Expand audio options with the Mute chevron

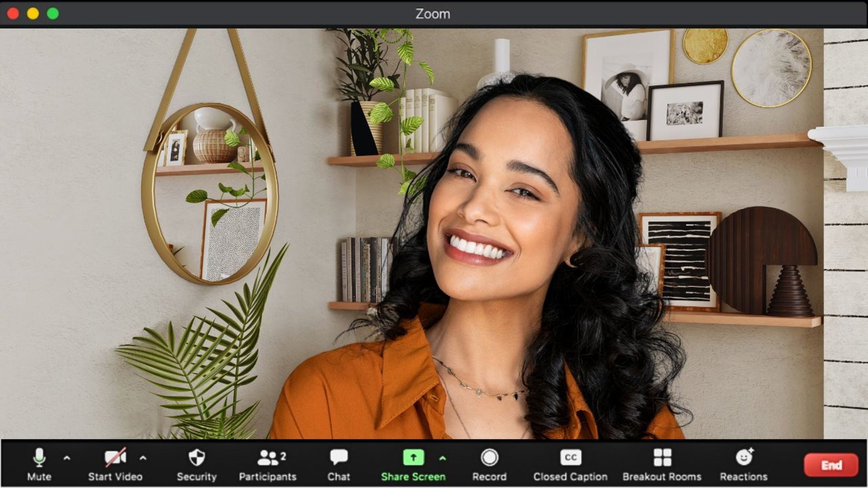[x=66, y=458]
